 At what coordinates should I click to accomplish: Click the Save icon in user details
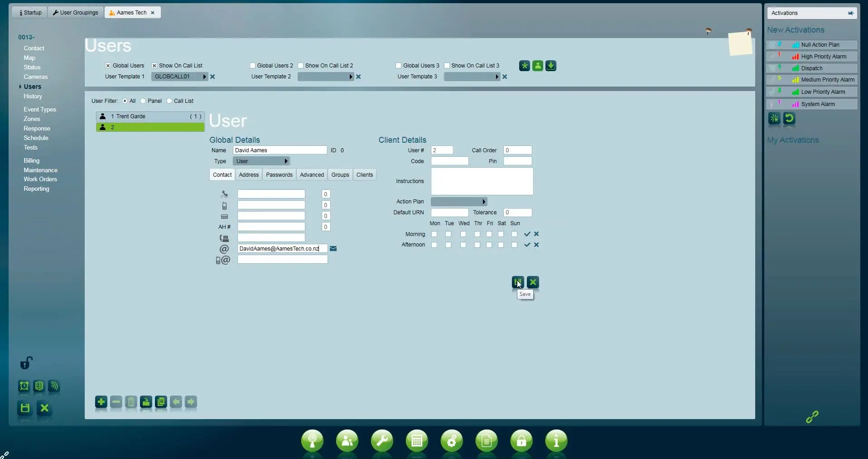click(x=518, y=282)
